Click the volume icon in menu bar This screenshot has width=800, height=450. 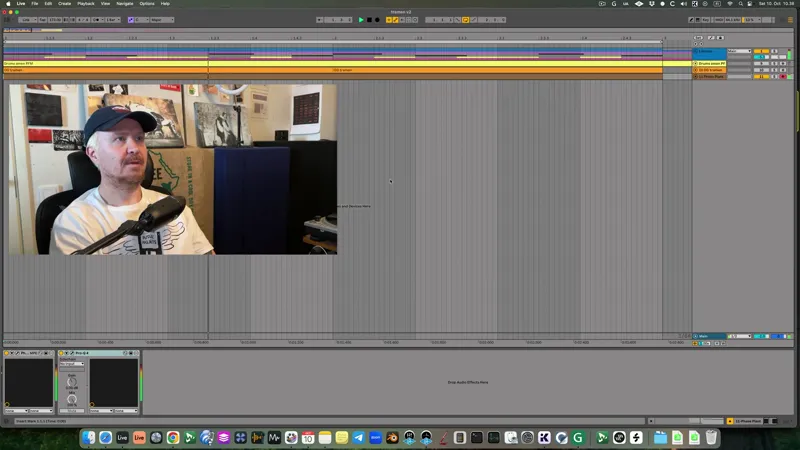[x=684, y=4]
